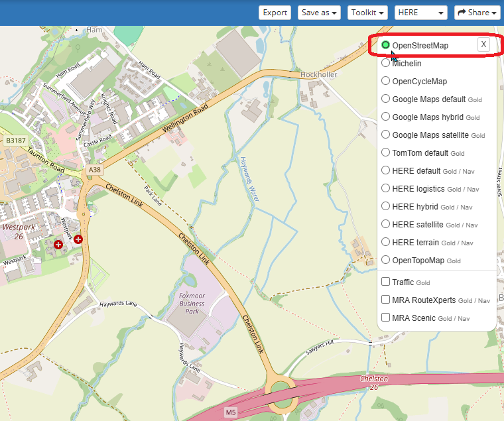Click the Castle Road label
The image size is (504, 421).
click(97, 141)
